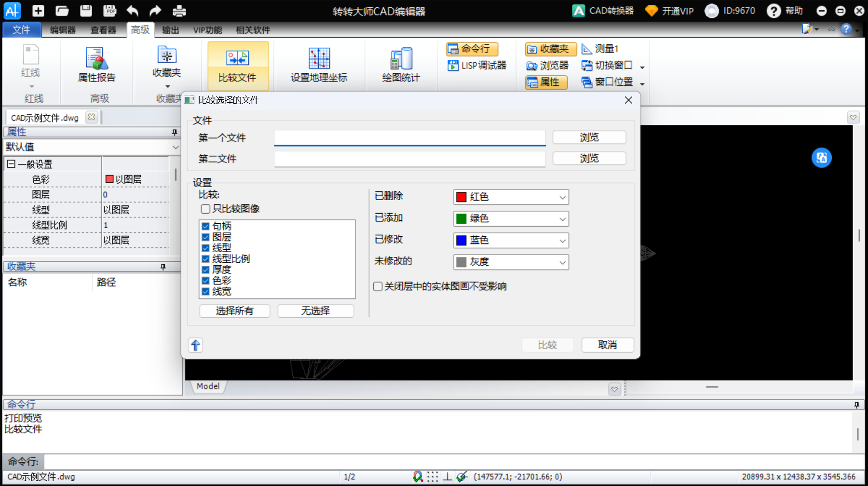Save the drawing with floppy icon
Screen dimensions: 868x486
pyautogui.click(x=86, y=11)
